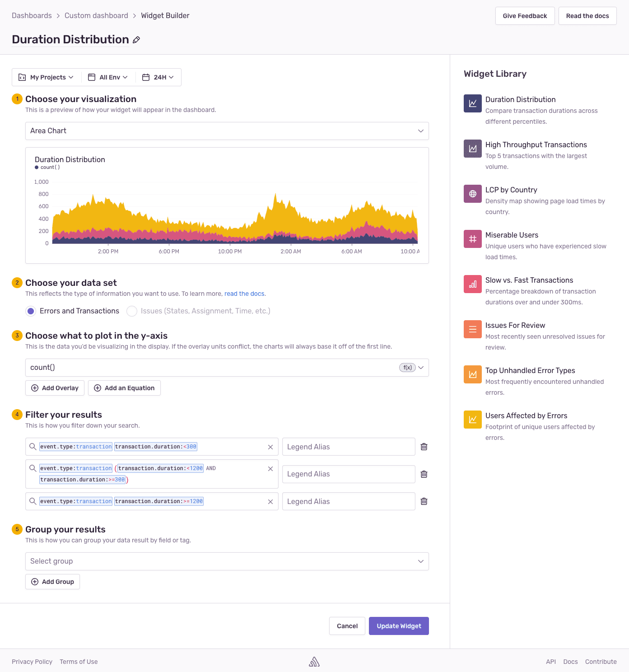This screenshot has height=672, width=629.
Task: Open the 24H time range selector
Action: pos(158,77)
